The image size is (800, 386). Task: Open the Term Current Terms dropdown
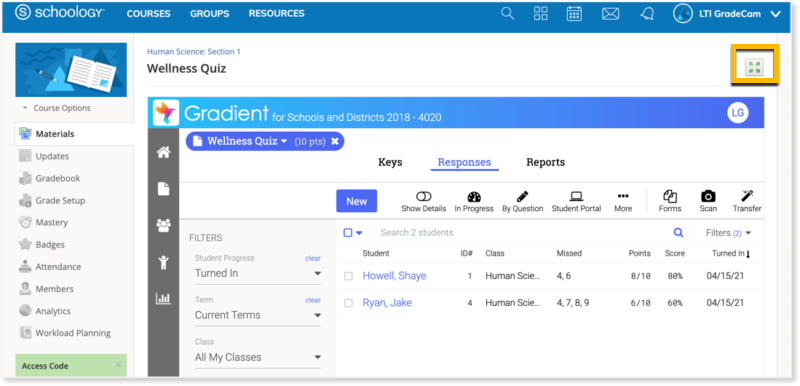pos(258,315)
